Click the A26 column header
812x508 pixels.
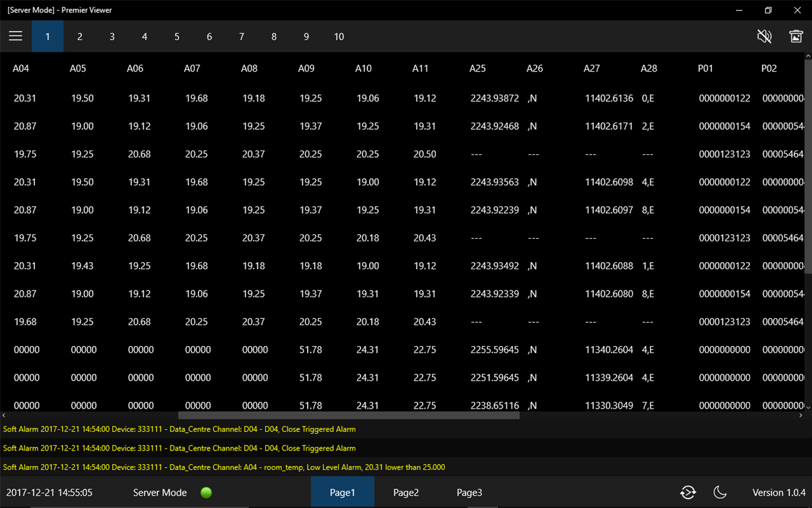pos(535,68)
